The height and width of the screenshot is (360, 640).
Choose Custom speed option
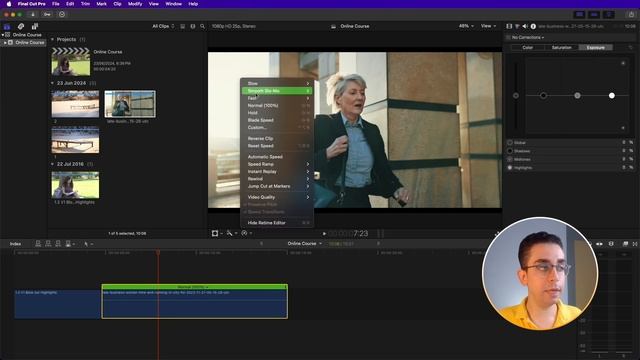[x=277, y=127]
